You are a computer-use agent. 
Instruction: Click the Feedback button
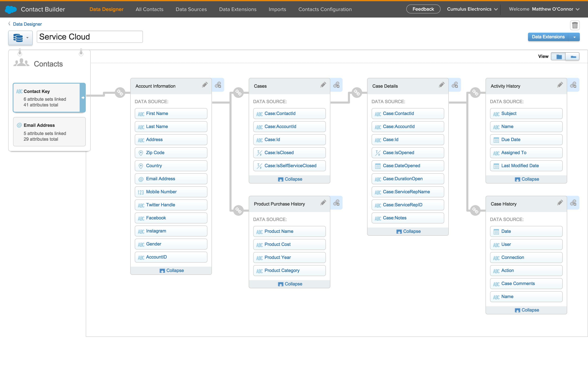[423, 9]
